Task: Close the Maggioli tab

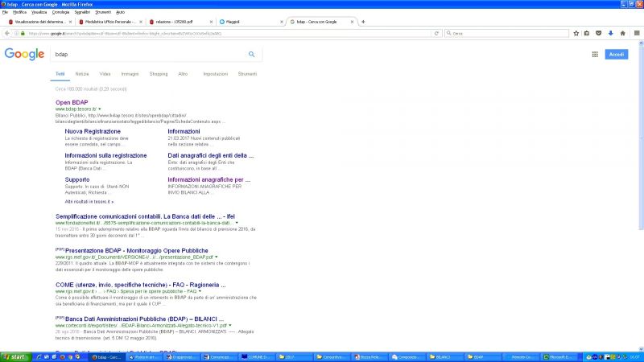Action: [281, 22]
